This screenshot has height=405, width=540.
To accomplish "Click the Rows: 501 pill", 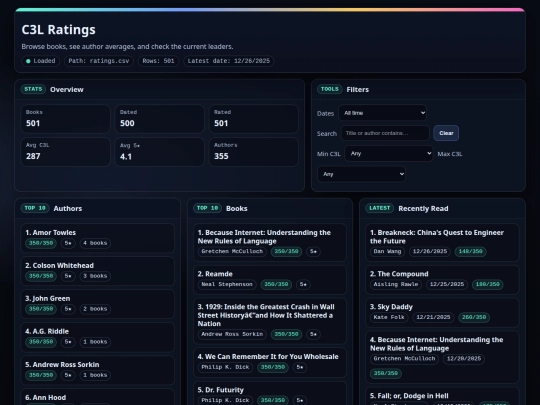I will click(x=158, y=61).
